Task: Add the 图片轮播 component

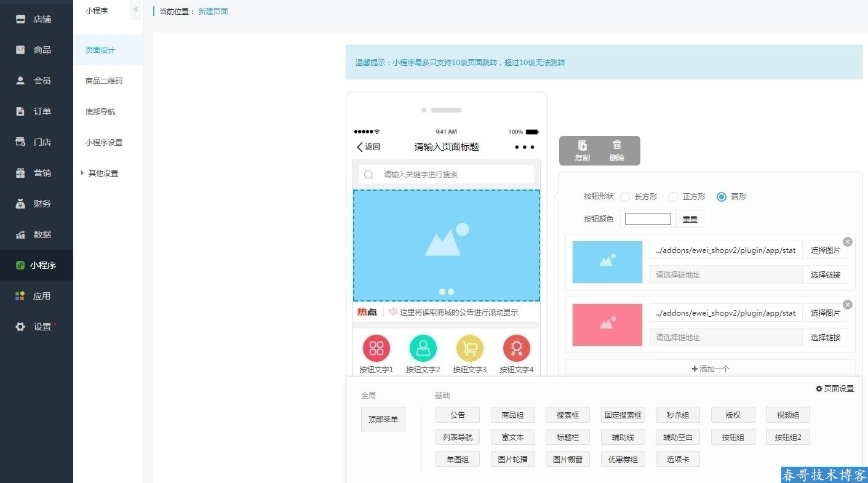Action: (x=512, y=459)
